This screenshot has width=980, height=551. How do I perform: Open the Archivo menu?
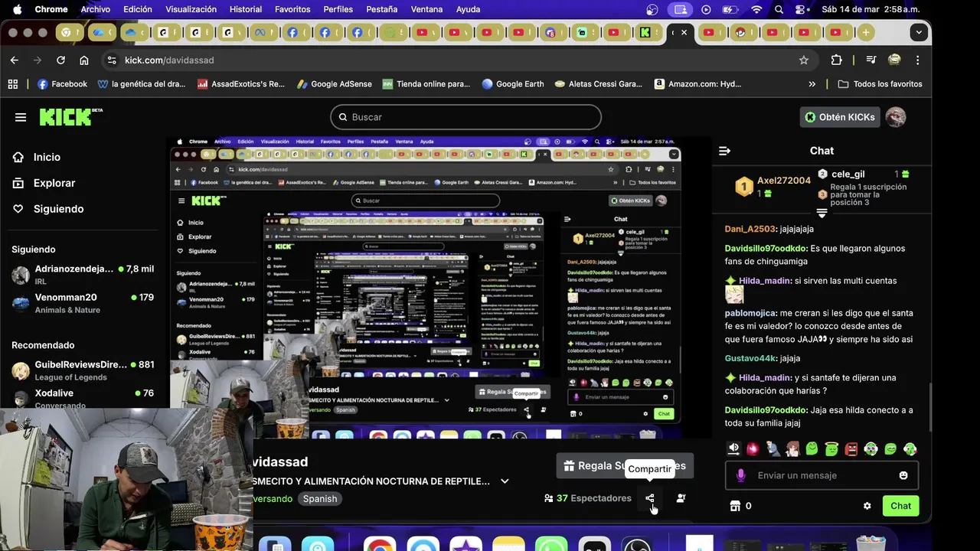coord(96,10)
